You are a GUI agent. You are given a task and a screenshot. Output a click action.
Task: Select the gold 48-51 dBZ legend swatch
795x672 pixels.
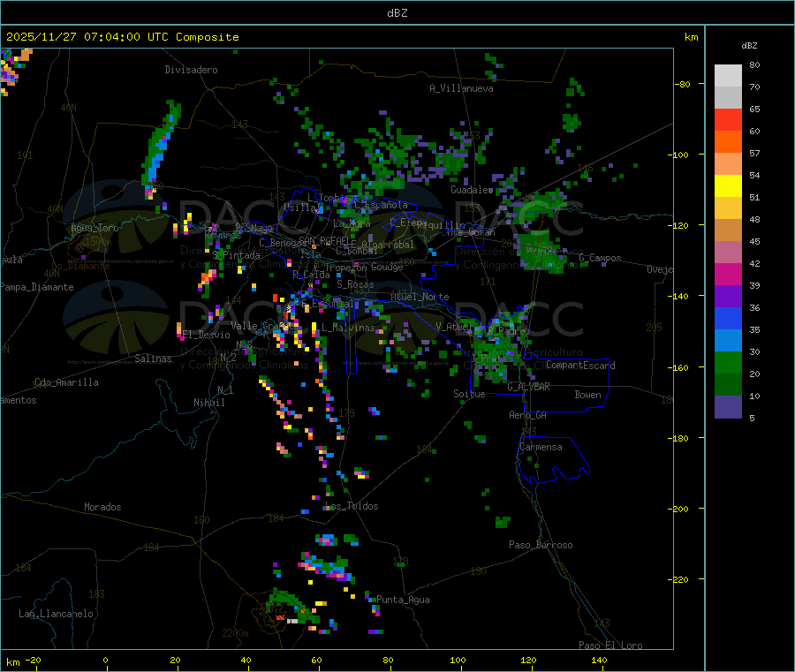pyautogui.click(x=728, y=208)
